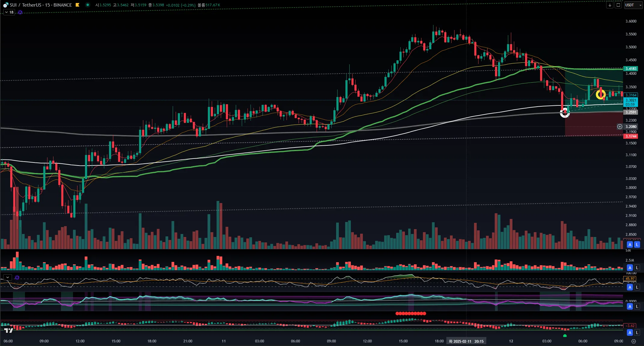The width and height of the screenshot is (644, 346).
Task: Click 3.0000 on the price axis
Action: tap(631, 188)
